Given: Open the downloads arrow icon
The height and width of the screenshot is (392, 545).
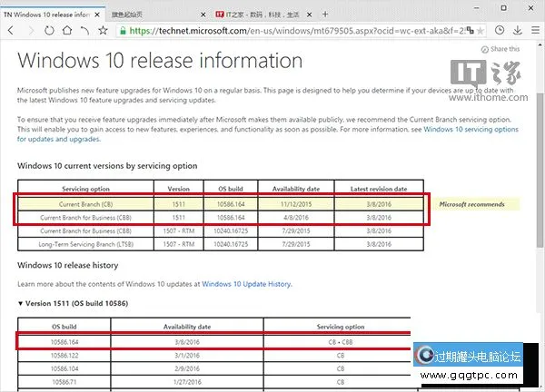Looking at the screenshot, I should click(x=519, y=30).
